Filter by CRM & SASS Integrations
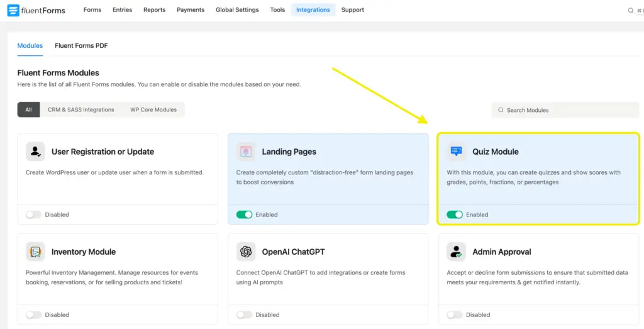644x329 pixels. (x=81, y=109)
